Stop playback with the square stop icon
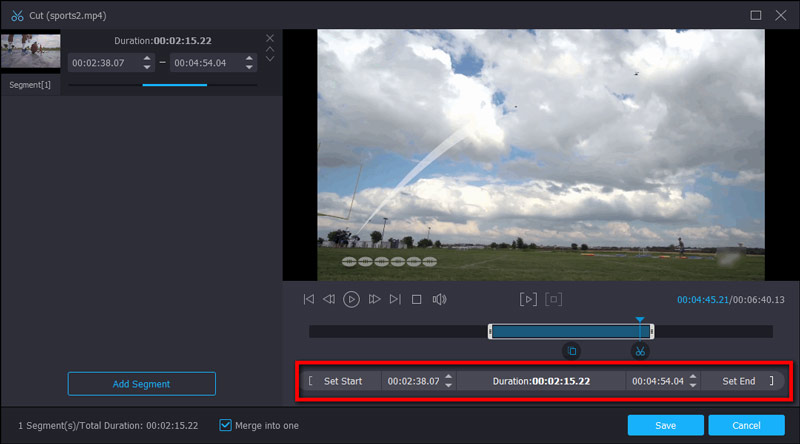Image resolution: width=800 pixels, height=444 pixels. tap(417, 299)
